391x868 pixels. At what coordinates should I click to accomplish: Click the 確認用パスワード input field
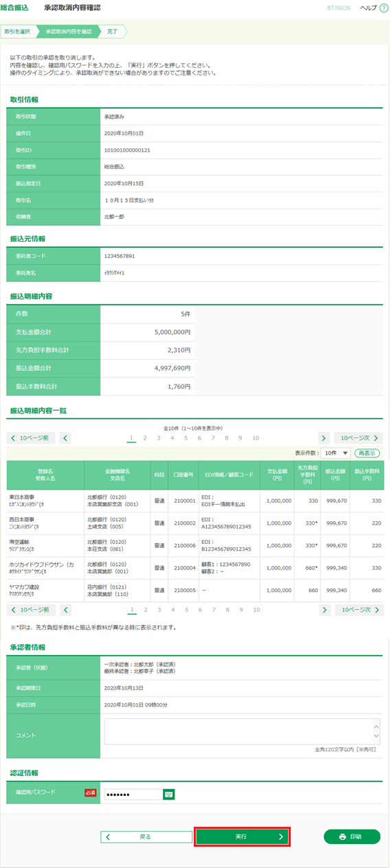click(133, 794)
